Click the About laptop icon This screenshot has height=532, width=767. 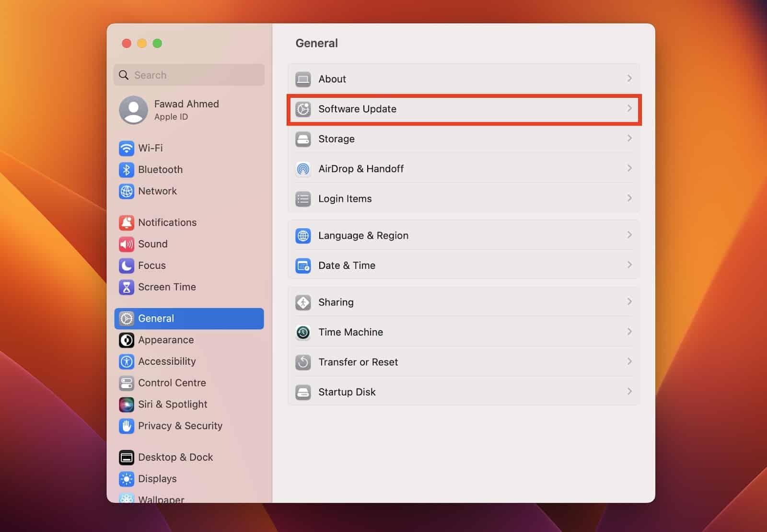(x=303, y=79)
